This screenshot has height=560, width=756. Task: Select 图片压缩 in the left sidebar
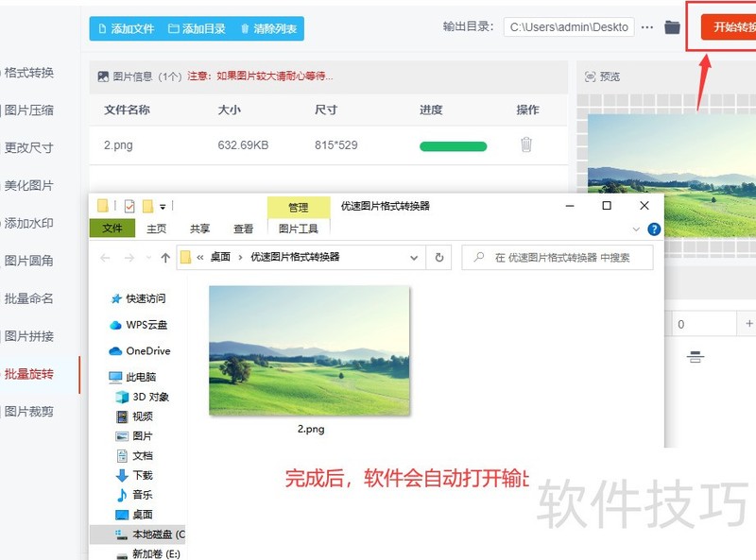pos(29,110)
